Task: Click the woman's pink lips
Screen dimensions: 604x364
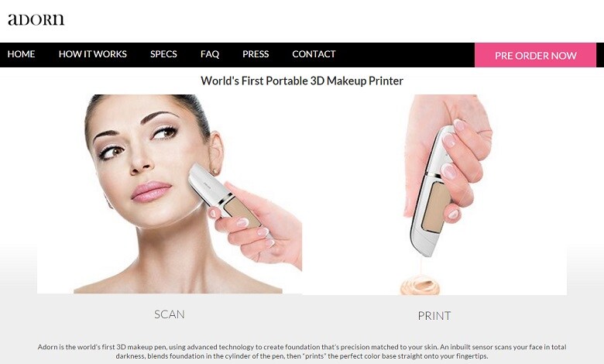Action: (151, 191)
